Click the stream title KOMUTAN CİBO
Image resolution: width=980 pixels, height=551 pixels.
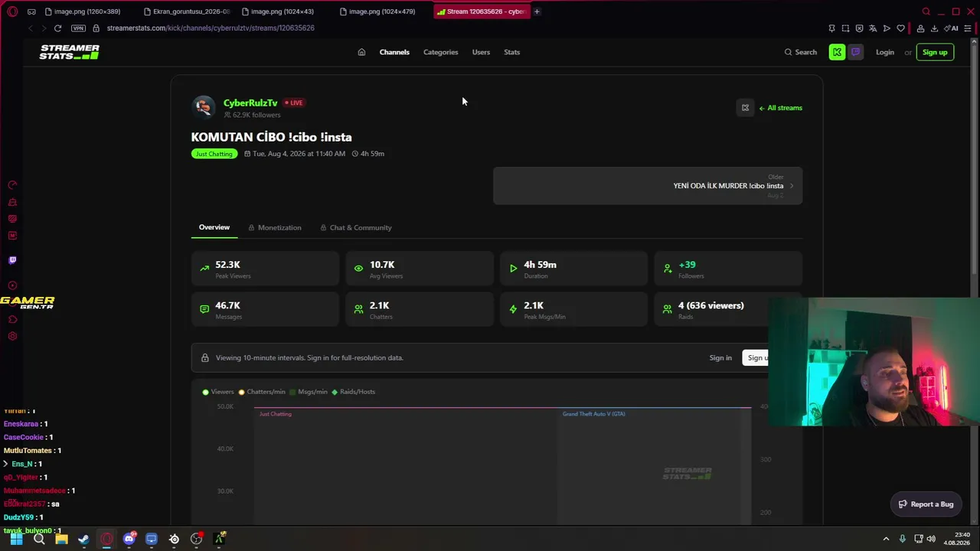coord(272,137)
